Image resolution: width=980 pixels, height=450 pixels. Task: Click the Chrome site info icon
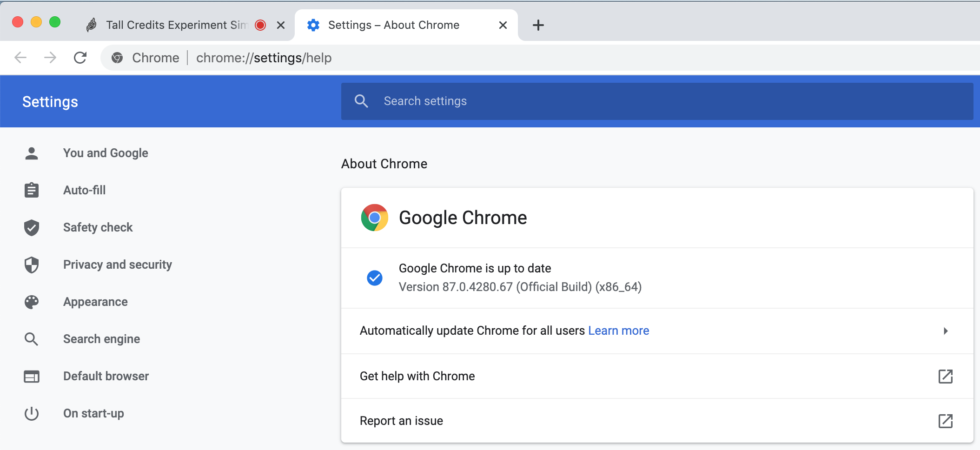click(117, 58)
